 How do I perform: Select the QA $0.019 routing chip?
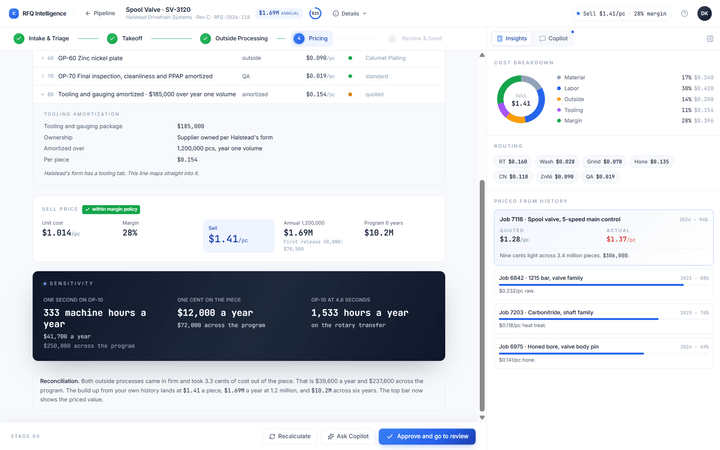pos(600,177)
